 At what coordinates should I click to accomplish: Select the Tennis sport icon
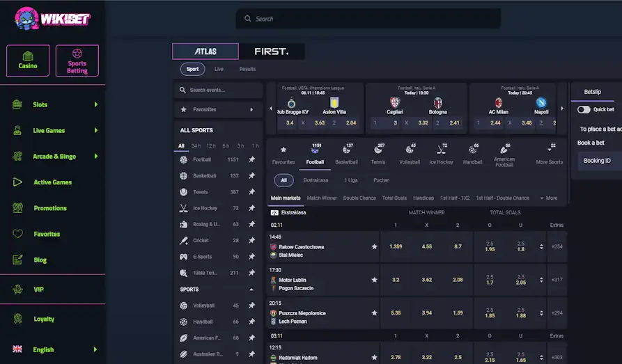pos(378,154)
